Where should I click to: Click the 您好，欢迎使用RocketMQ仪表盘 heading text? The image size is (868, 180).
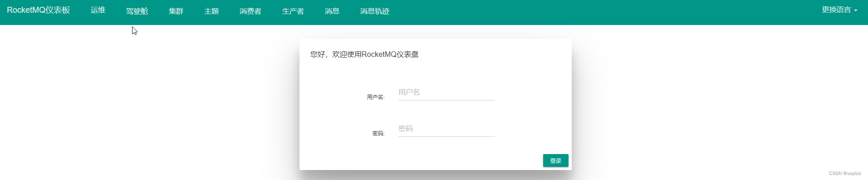[x=364, y=54]
